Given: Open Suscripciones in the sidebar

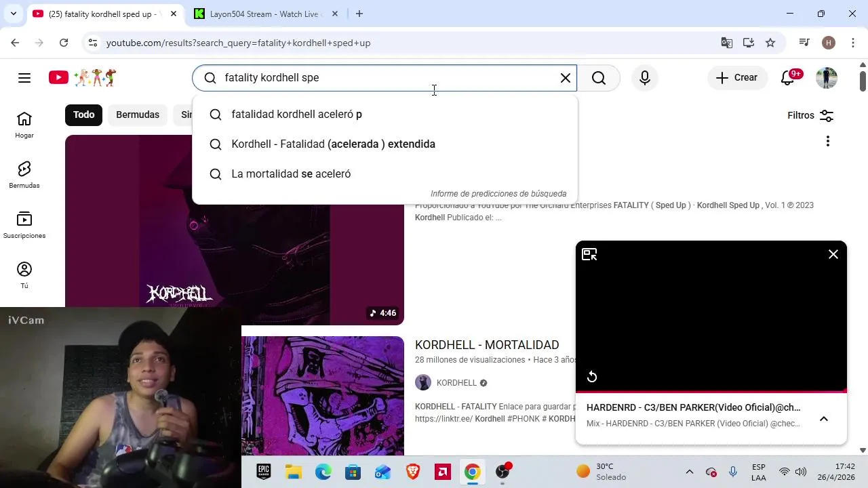Looking at the screenshot, I should [x=24, y=226].
